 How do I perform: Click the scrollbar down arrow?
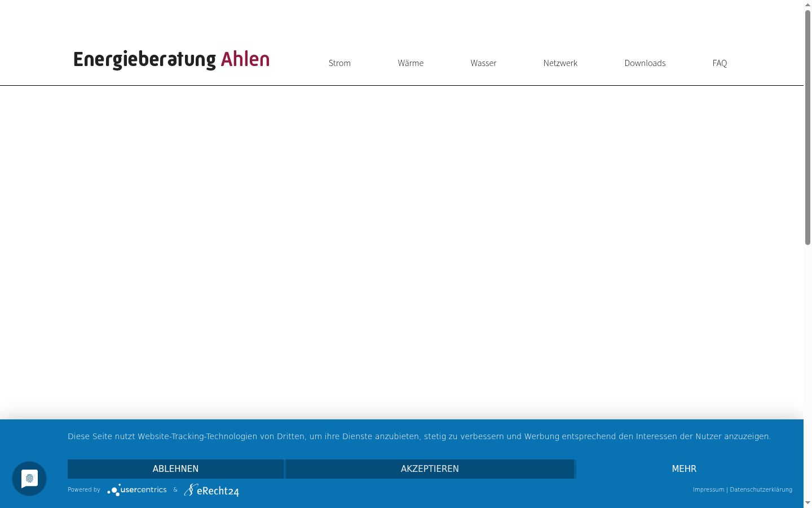pyautogui.click(x=807, y=503)
